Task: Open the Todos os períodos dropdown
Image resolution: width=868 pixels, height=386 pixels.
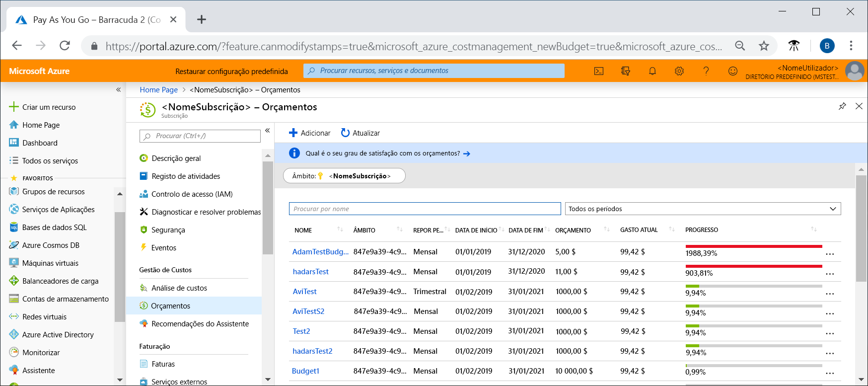Action: [x=703, y=209]
